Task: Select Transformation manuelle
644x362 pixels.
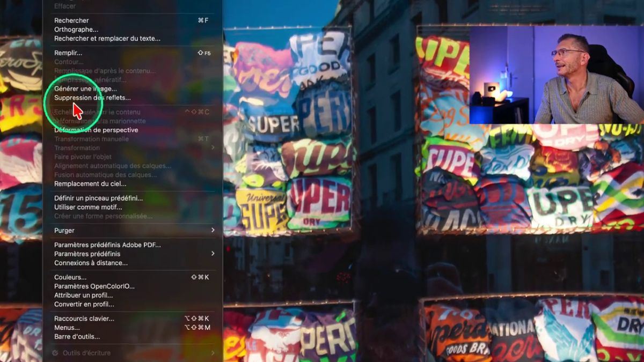Action: point(91,139)
